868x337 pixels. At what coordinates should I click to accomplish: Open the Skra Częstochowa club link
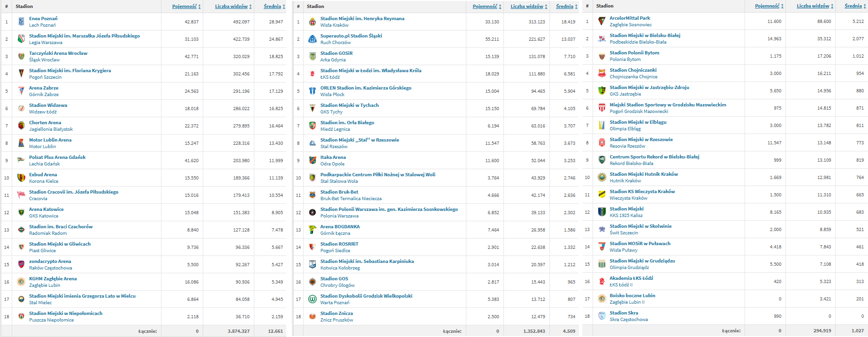coord(629,320)
